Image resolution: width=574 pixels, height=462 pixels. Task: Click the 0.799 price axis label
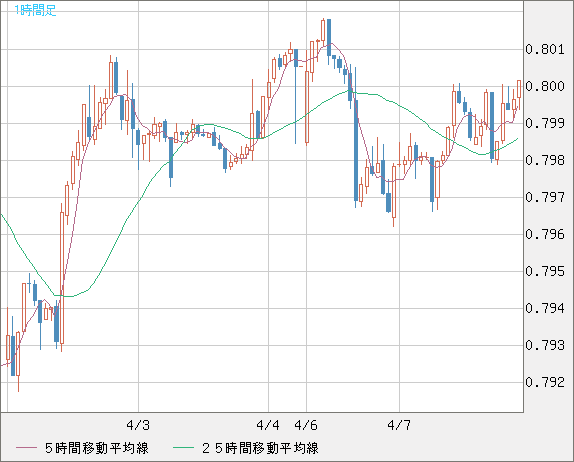(x=545, y=123)
